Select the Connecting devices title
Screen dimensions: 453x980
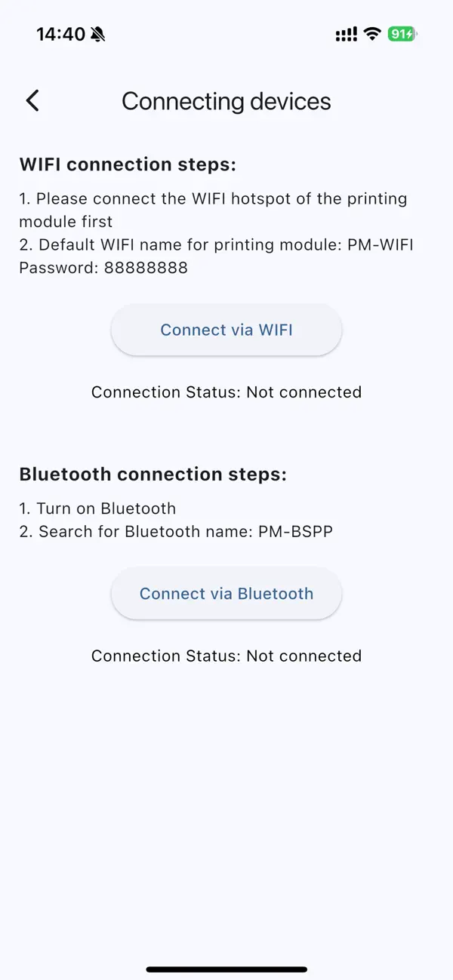click(226, 101)
